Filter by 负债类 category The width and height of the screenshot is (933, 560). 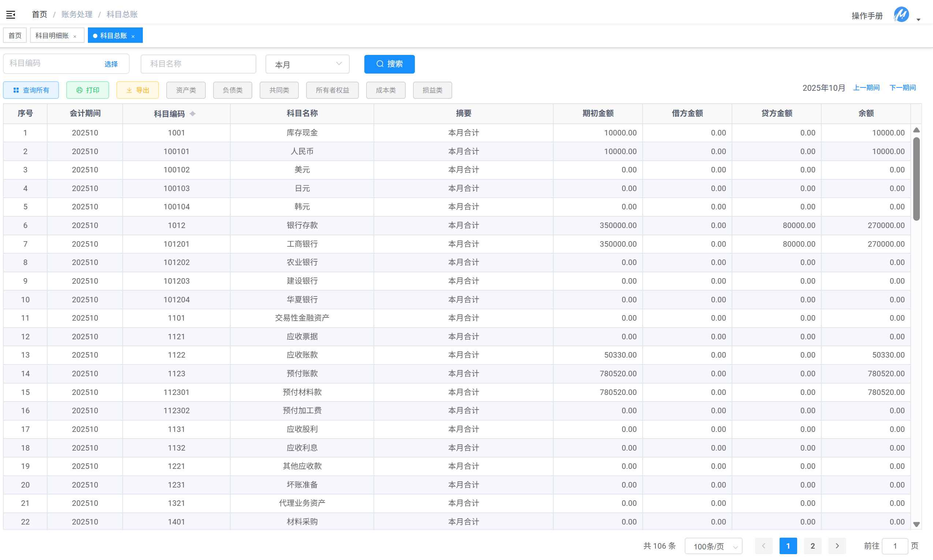233,90
